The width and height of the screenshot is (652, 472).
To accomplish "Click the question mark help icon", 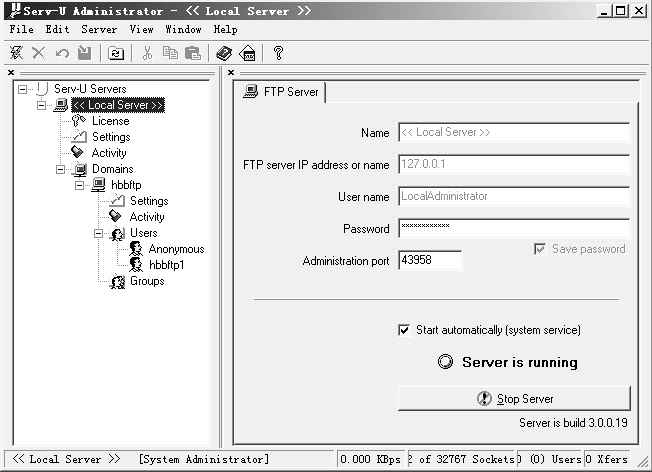I will [x=278, y=53].
